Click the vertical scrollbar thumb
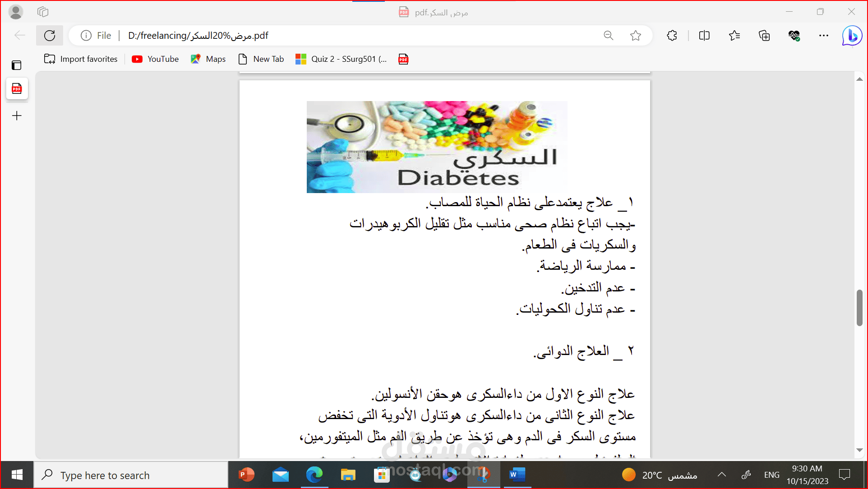The height and width of the screenshot is (489, 868). click(x=859, y=308)
